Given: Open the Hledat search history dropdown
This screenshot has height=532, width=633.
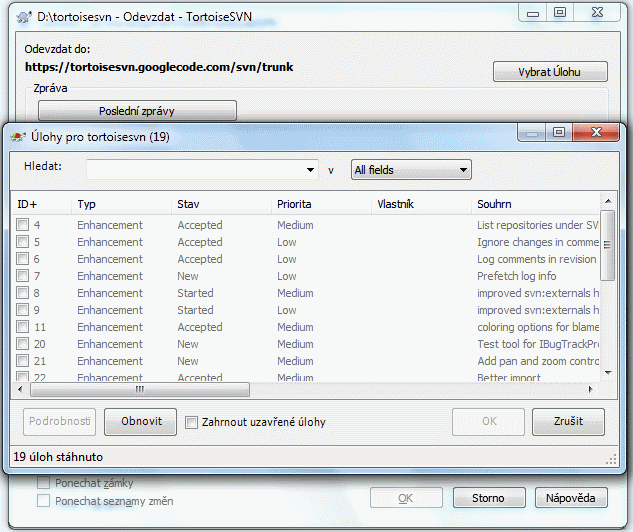Looking at the screenshot, I should pyautogui.click(x=310, y=170).
